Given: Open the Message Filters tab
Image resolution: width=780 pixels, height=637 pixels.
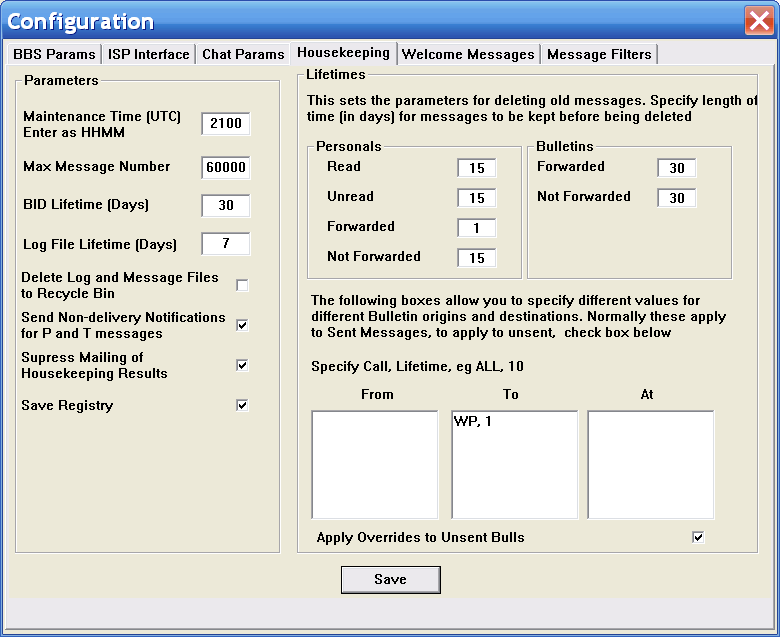Looking at the screenshot, I should coord(599,54).
